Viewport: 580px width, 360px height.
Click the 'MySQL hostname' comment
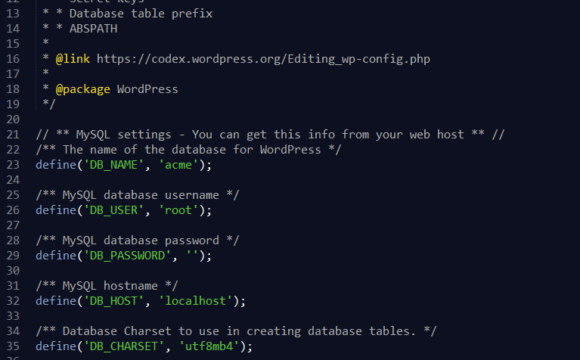click(107, 286)
